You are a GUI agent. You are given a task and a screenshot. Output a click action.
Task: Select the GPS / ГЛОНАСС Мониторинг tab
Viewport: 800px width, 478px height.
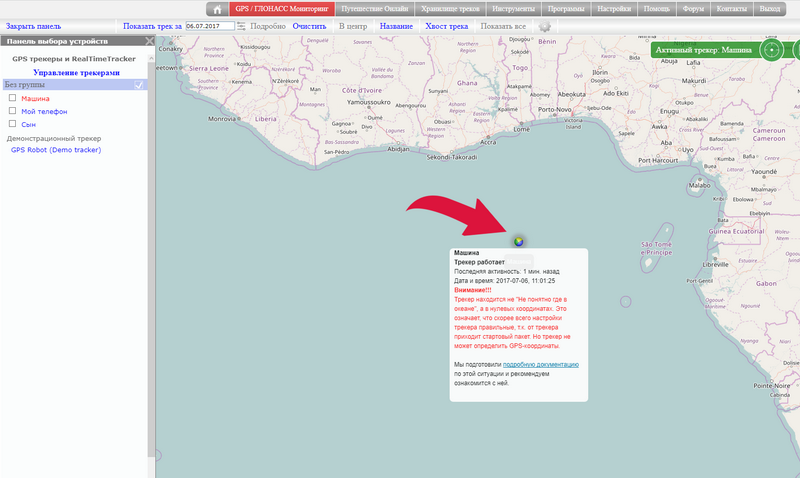[280, 9]
